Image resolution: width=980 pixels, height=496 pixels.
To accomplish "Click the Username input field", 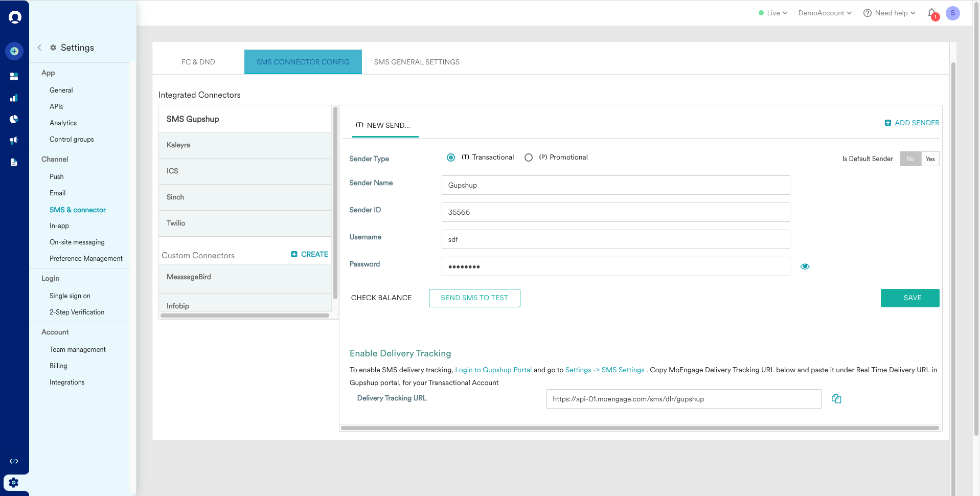I will pyautogui.click(x=616, y=239).
